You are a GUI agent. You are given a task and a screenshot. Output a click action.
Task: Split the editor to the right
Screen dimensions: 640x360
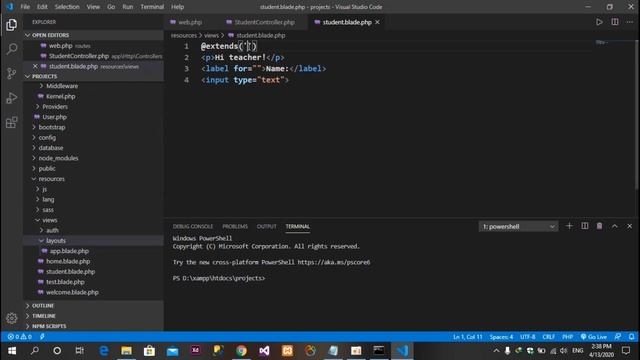click(615, 22)
